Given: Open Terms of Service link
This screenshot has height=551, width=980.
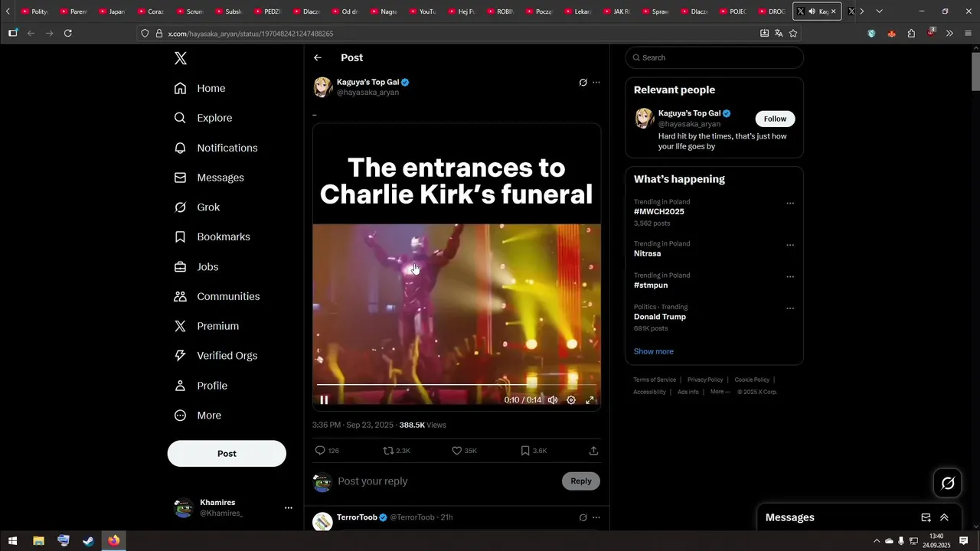Looking at the screenshot, I should click(x=655, y=380).
